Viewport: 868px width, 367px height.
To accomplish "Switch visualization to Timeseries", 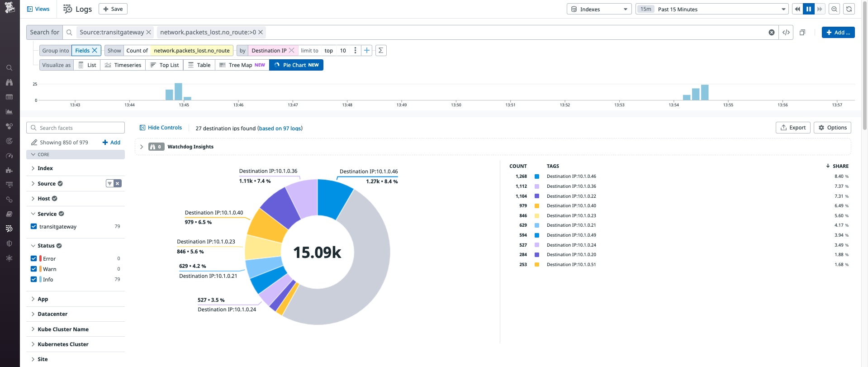I will click(x=123, y=65).
